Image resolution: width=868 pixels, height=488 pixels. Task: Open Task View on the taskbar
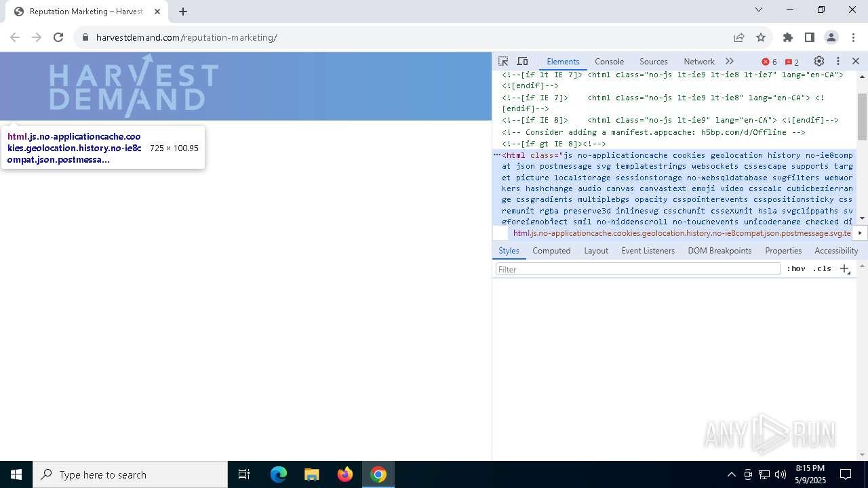click(x=244, y=474)
